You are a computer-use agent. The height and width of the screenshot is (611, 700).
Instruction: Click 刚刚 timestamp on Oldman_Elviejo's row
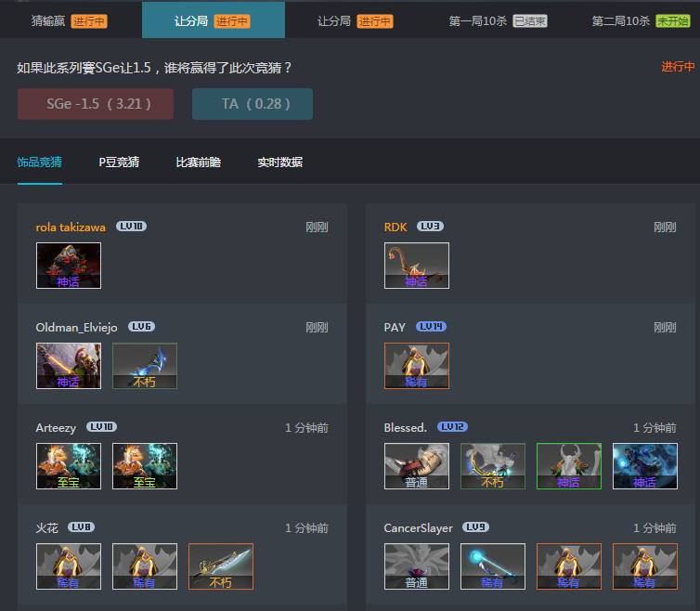[317, 328]
